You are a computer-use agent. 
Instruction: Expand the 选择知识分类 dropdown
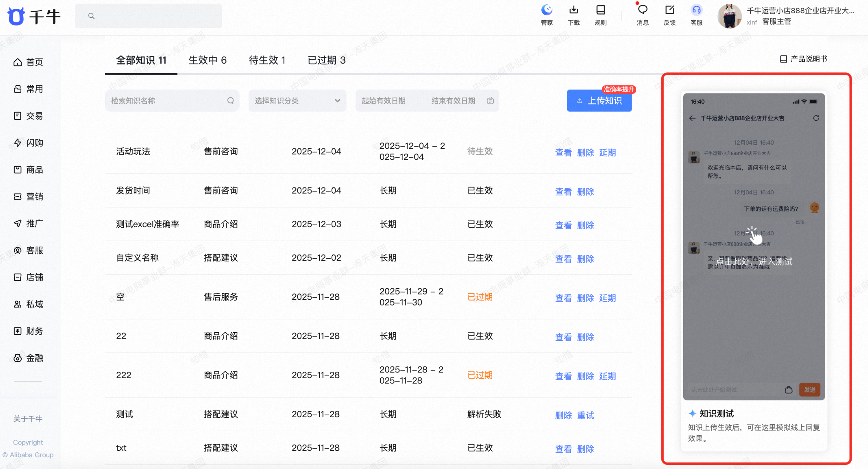click(298, 101)
